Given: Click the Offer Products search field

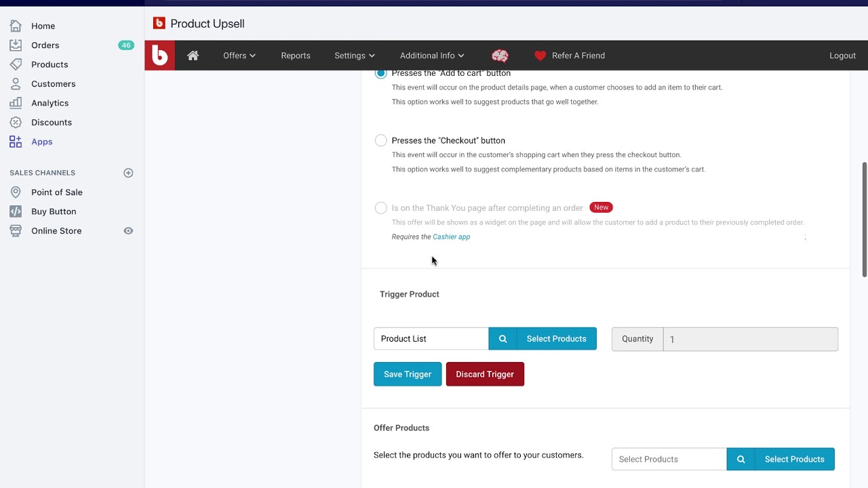Looking at the screenshot, I should [x=669, y=459].
